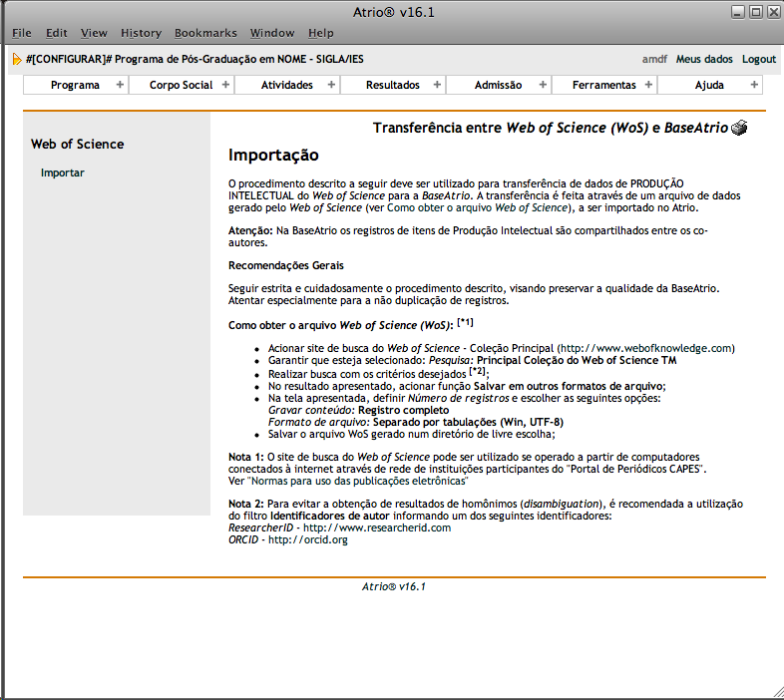Select Importar in the left sidebar

[63, 174]
